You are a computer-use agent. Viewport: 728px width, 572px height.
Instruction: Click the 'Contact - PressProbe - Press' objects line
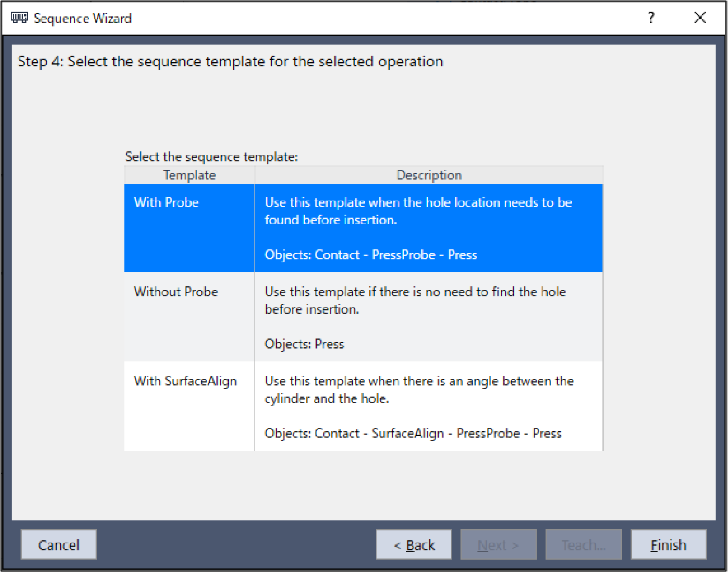click(x=371, y=255)
